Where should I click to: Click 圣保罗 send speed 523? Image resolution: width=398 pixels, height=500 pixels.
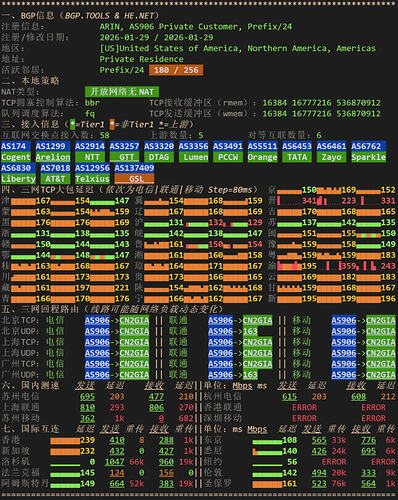click(319, 483)
